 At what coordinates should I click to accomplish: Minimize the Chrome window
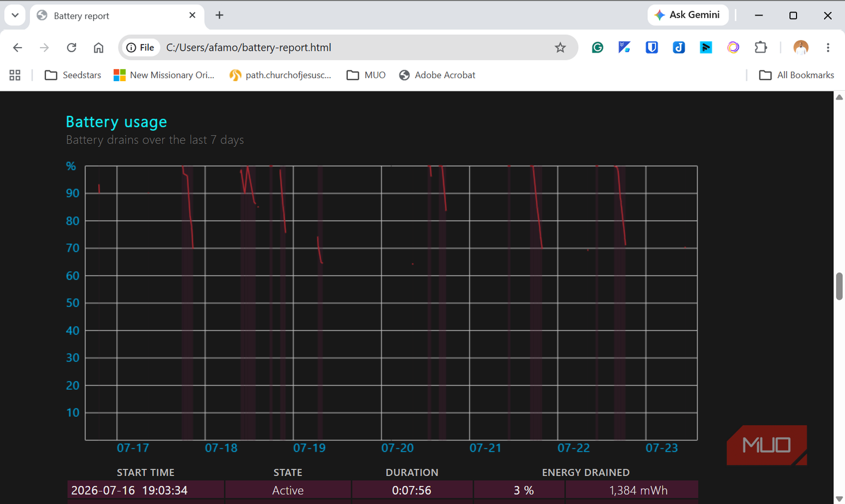pyautogui.click(x=759, y=16)
